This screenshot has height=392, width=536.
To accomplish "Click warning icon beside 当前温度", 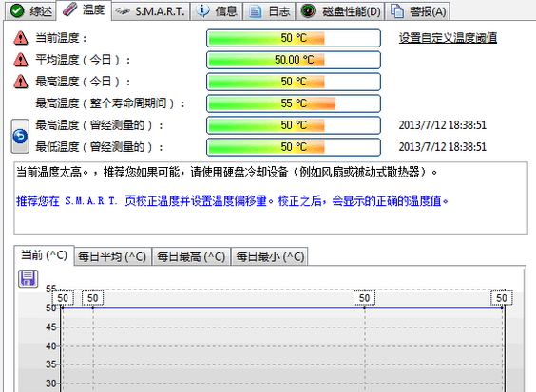I will tap(21, 38).
